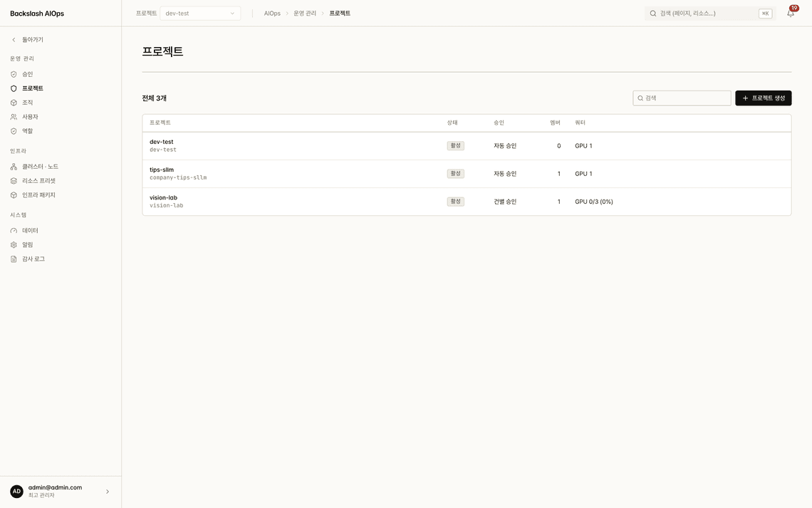Click 건별 승인 in vision-lab row
This screenshot has height=508, width=812.
point(505,202)
